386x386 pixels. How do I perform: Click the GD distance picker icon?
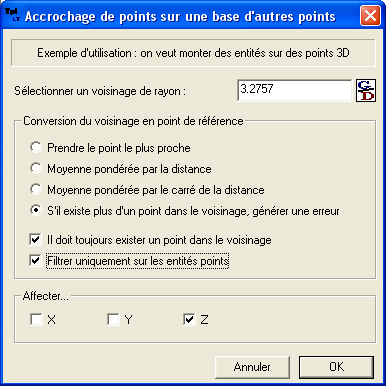click(366, 90)
